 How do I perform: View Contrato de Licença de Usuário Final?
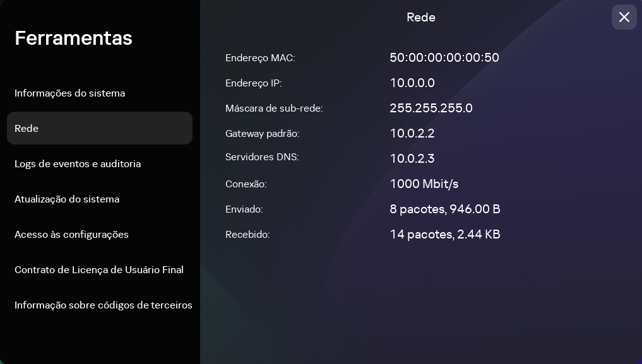99,270
